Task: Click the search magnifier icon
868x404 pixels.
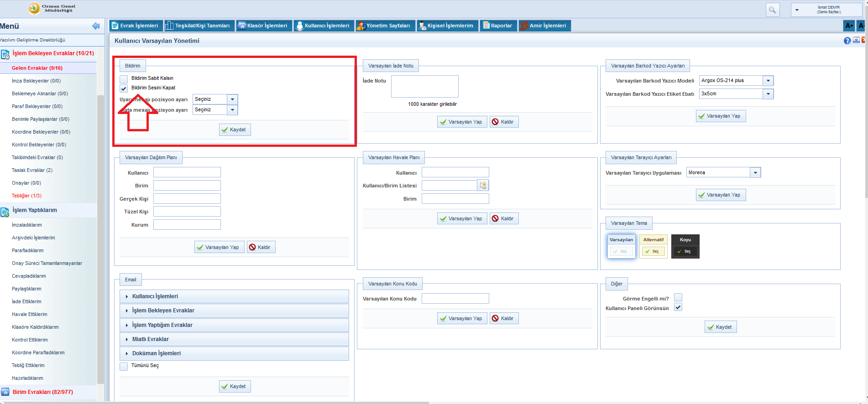Action: [772, 10]
